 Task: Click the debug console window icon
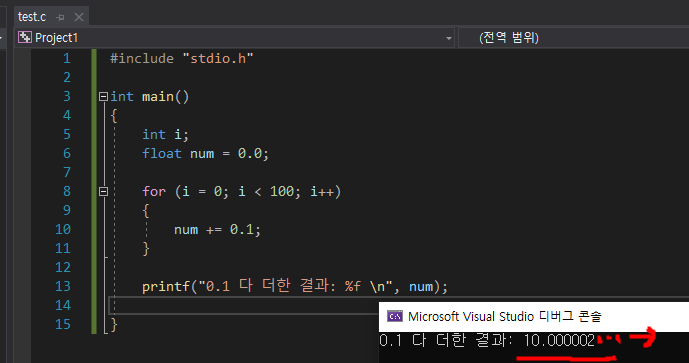(395, 316)
